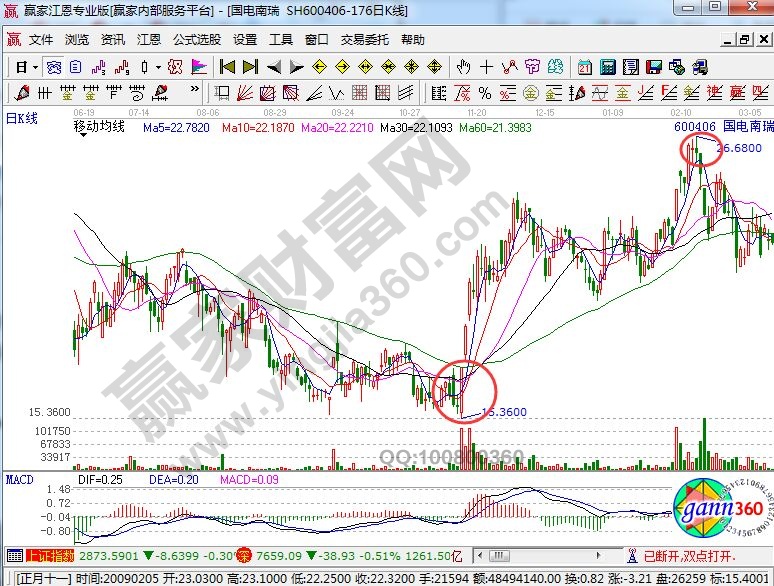Open the 公式选股 menu

tap(196, 40)
